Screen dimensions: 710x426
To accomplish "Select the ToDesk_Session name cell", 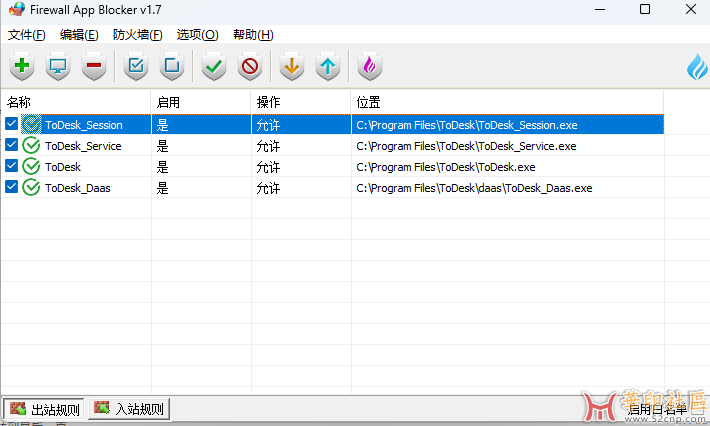I will (x=84, y=125).
